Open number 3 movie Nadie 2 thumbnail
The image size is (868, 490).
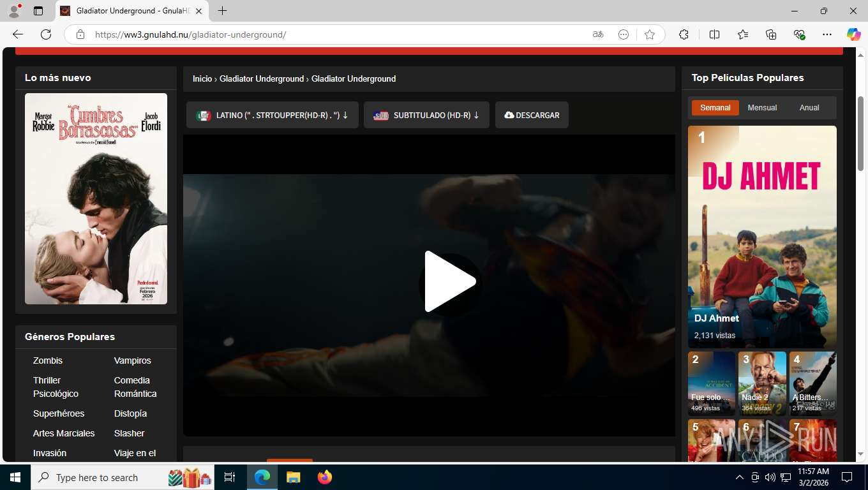tap(762, 383)
